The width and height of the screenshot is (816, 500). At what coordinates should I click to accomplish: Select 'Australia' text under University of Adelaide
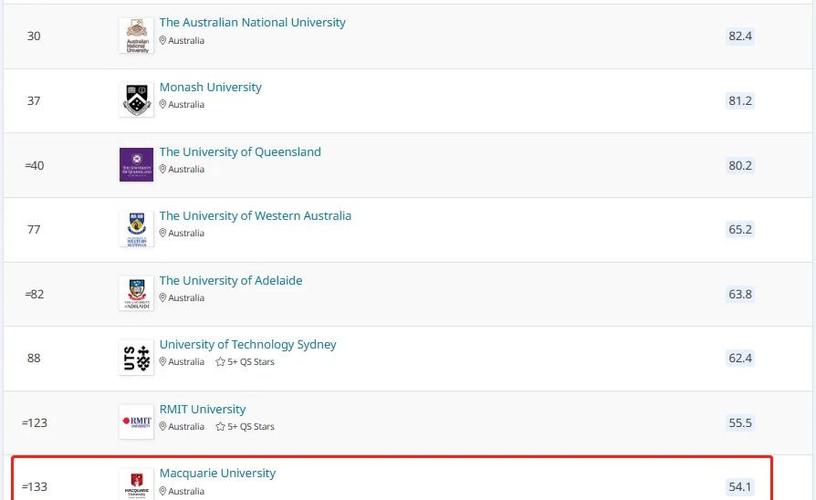point(186,298)
